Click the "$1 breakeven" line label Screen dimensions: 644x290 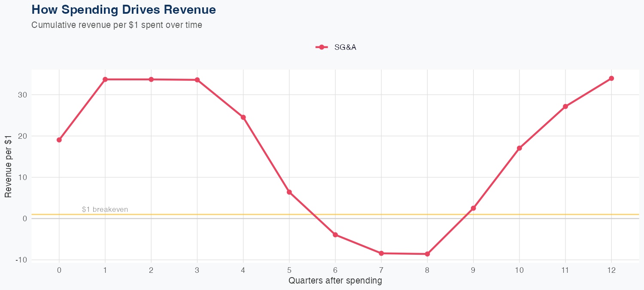click(105, 210)
